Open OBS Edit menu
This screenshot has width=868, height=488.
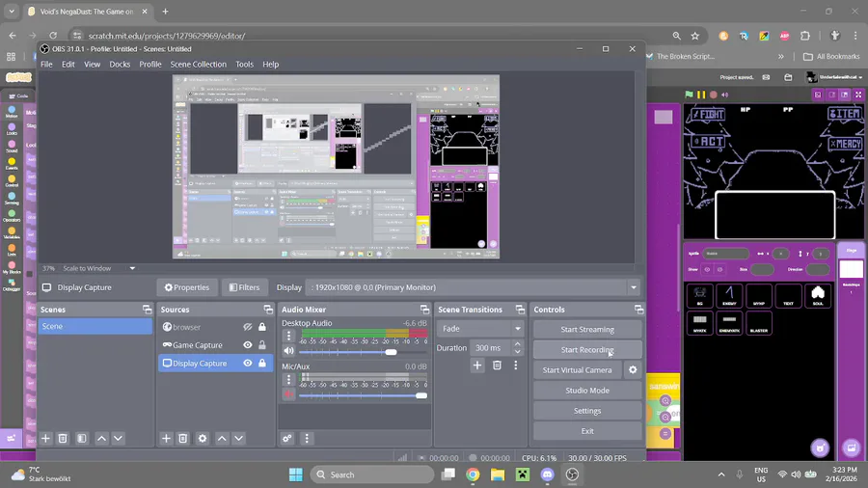coord(68,65)
